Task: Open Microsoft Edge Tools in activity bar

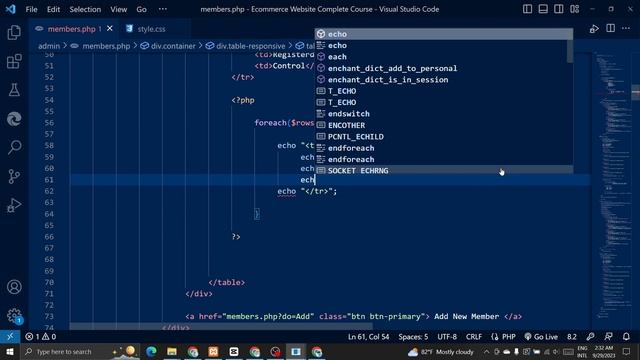Action: (14, 119)
